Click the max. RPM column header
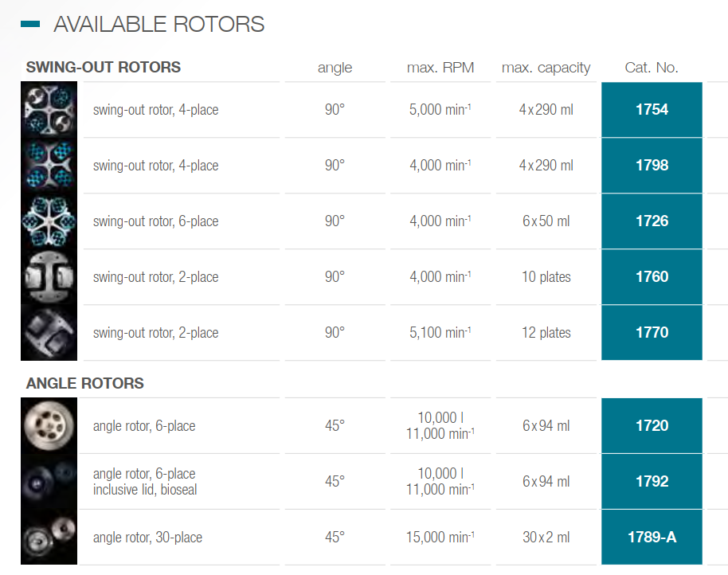 pyautogui.click(x=440, y=68)
